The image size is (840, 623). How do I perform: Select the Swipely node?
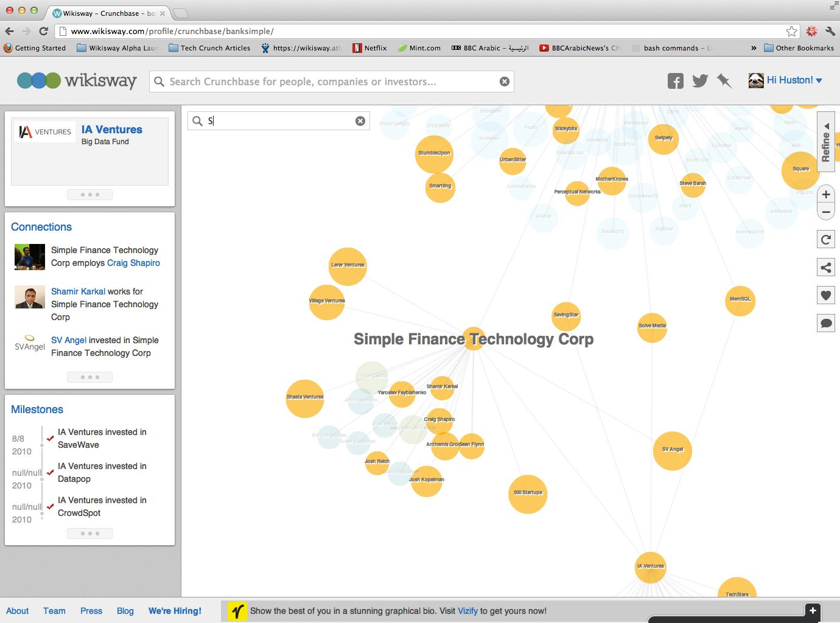663,139
